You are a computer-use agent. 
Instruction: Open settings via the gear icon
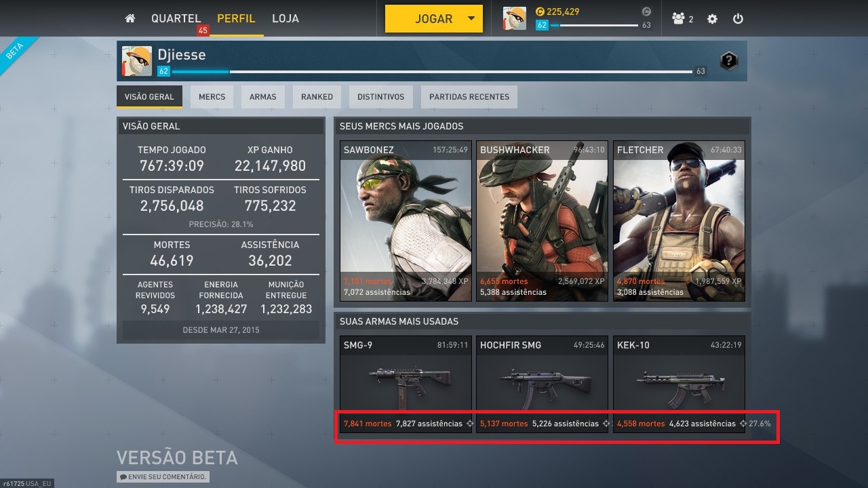coord(712,19)
